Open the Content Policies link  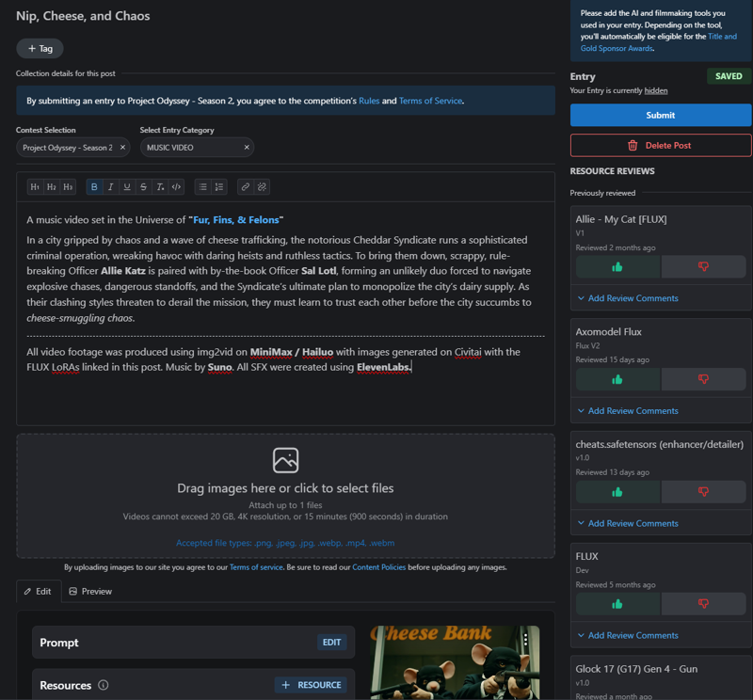coord(379,567)
